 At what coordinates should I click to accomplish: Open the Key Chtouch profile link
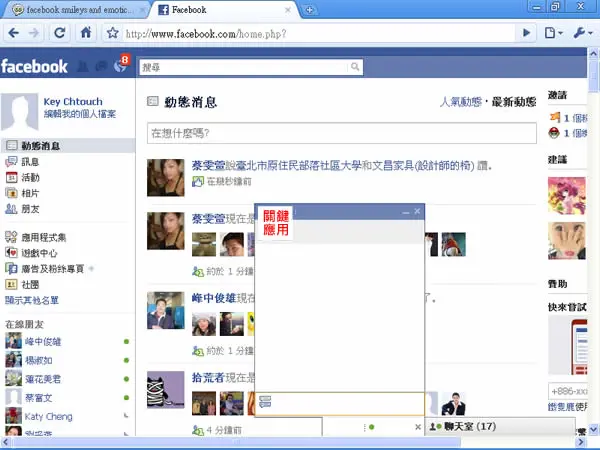tap(73, 101)
